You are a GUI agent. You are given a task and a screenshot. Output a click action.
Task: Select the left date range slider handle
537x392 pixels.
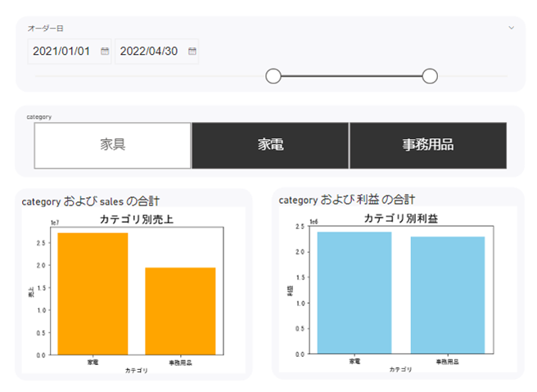[273, 76]
